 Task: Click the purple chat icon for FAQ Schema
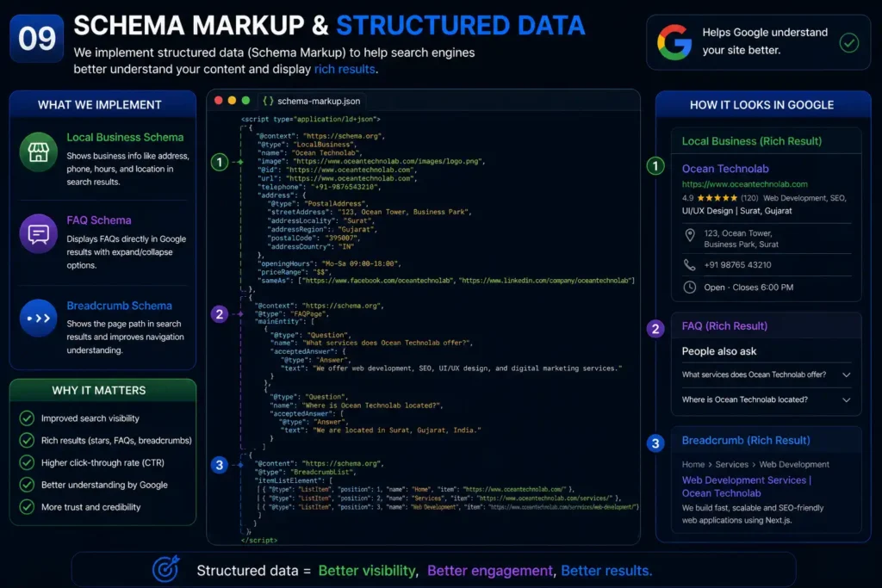tap(38, 234)
